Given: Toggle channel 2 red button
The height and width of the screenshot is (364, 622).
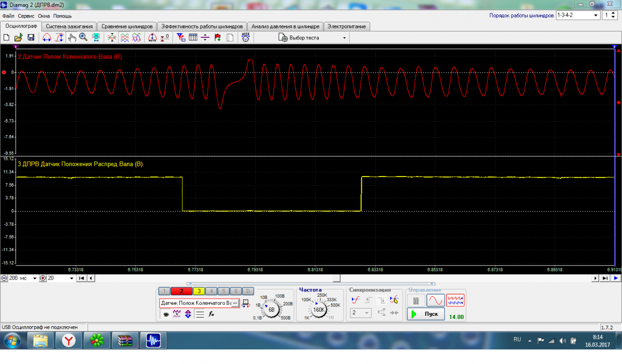Looking at the screenshot, I should [181, 292].
